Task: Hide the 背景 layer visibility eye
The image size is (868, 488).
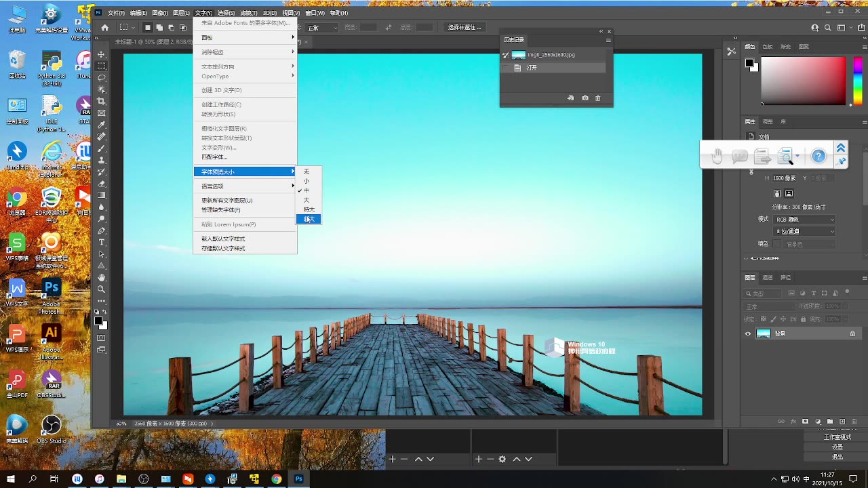Action: pos(748,333)
